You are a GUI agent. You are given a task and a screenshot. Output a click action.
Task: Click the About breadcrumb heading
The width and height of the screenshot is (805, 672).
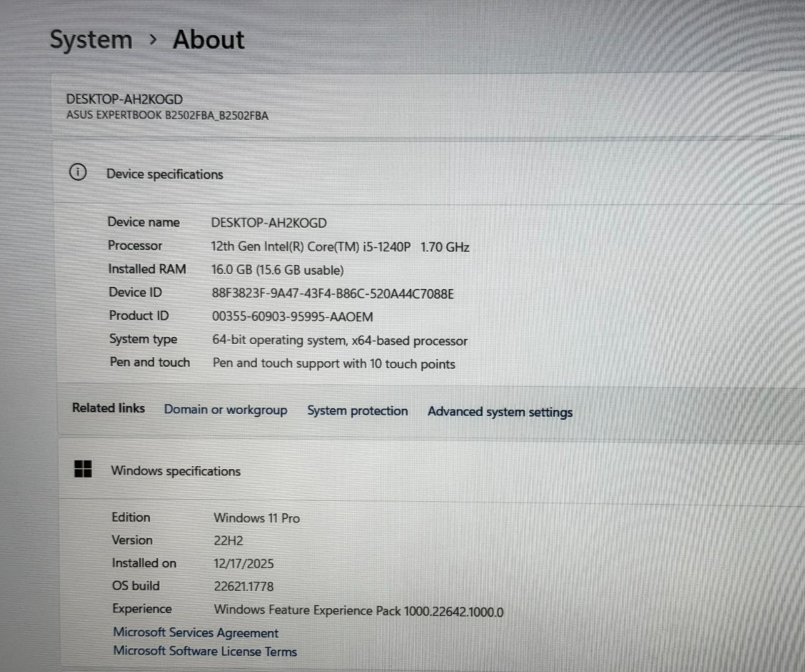point(209,40)
